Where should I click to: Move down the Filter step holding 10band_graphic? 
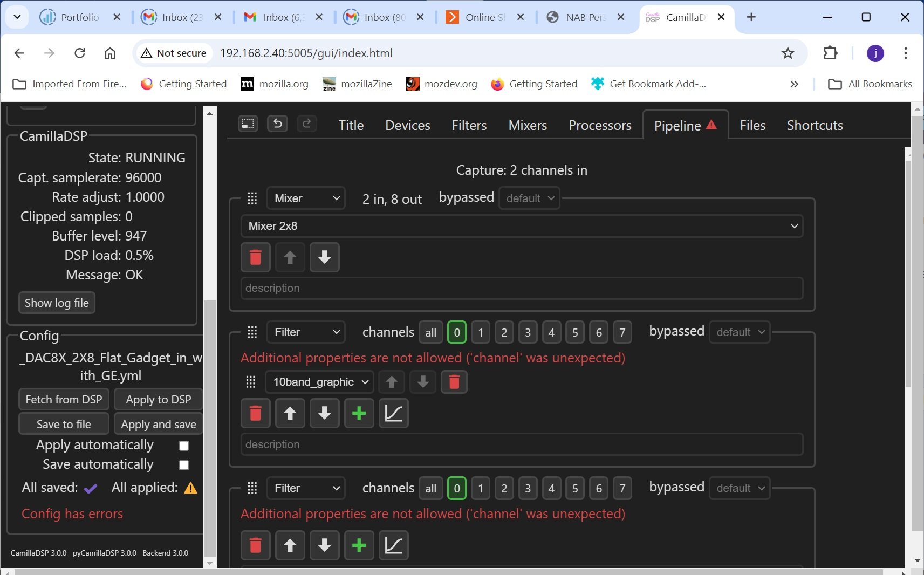(x=325, y=414)
